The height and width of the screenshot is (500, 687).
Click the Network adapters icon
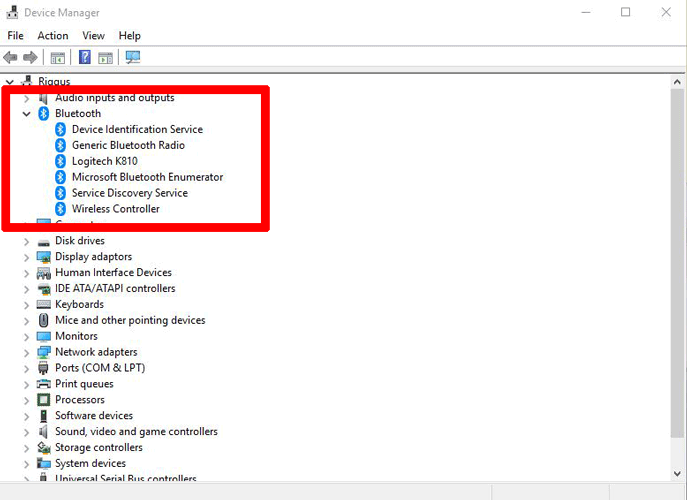43,352
